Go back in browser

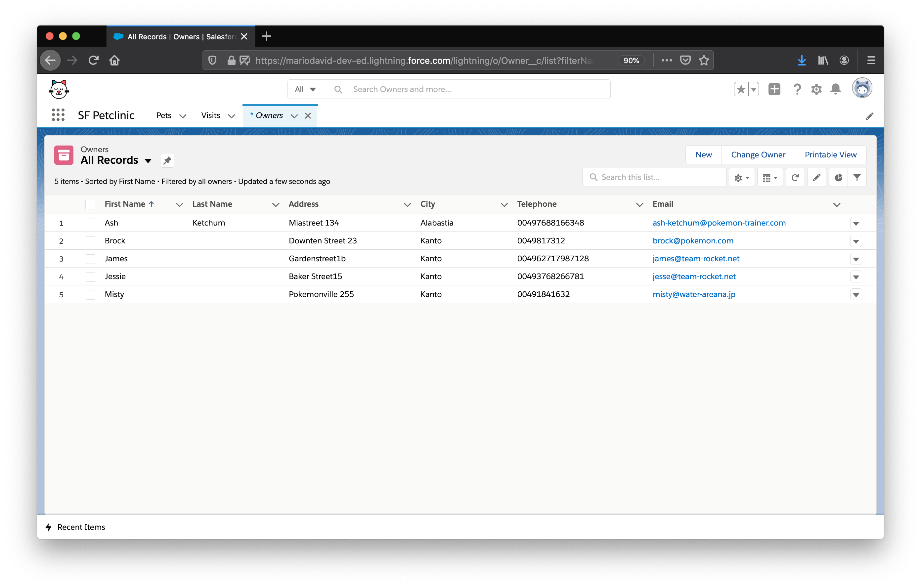51,60
